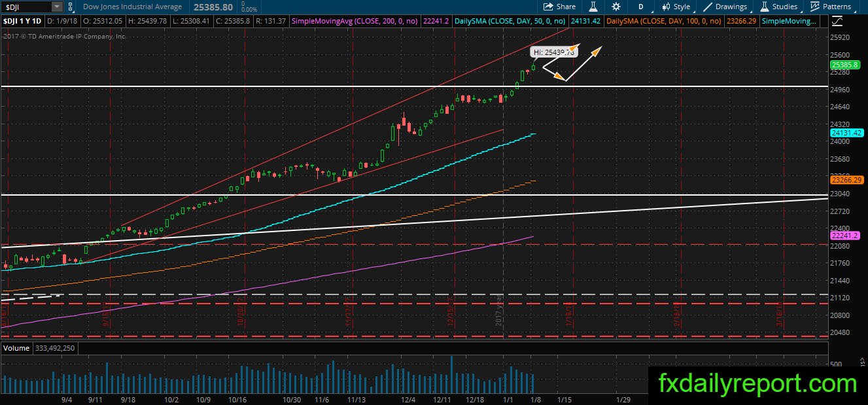Click the Studies flask icon
The width and height of the screenshot is (868, 405).
[765, 7]
